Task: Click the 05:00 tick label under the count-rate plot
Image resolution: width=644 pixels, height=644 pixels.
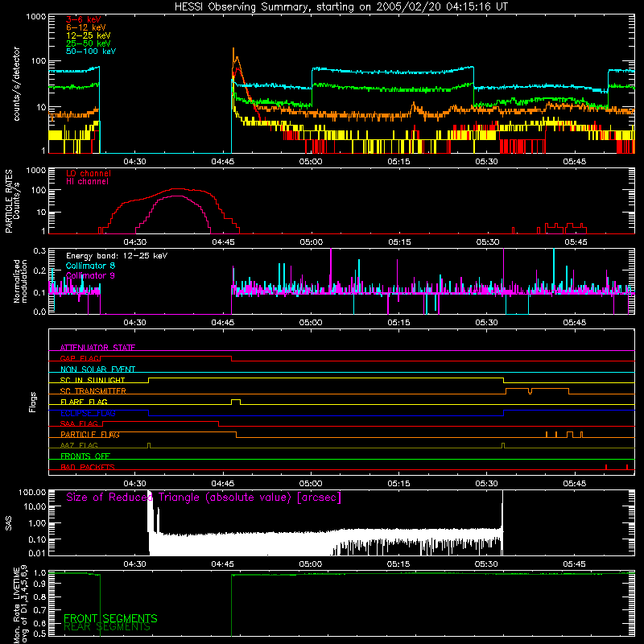Action: click(x=311, y=162)
